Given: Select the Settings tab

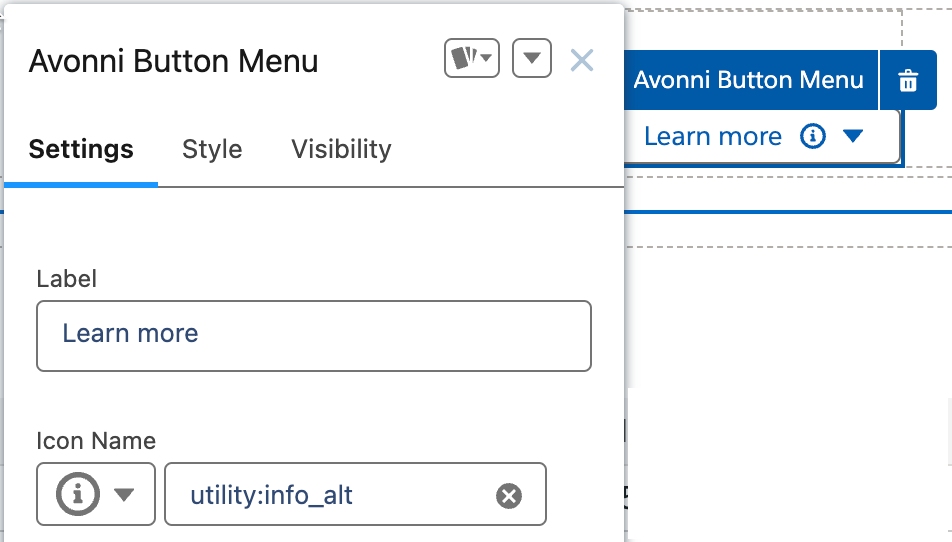Looking at the screenshot, I should (81, 149).
